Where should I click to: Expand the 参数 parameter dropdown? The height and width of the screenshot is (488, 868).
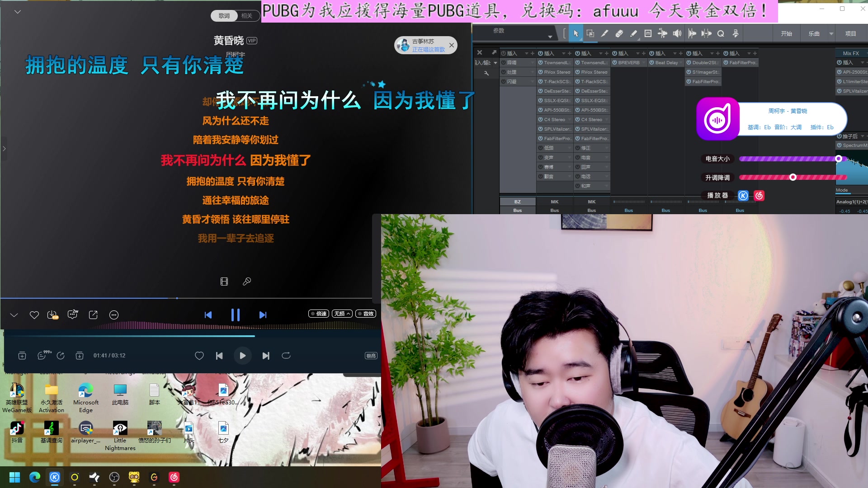(x=550, y=37)
